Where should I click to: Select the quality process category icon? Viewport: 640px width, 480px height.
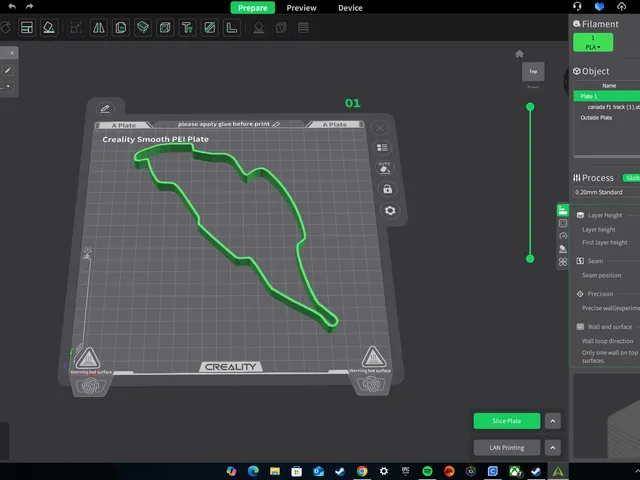click(x=563, y=210)
